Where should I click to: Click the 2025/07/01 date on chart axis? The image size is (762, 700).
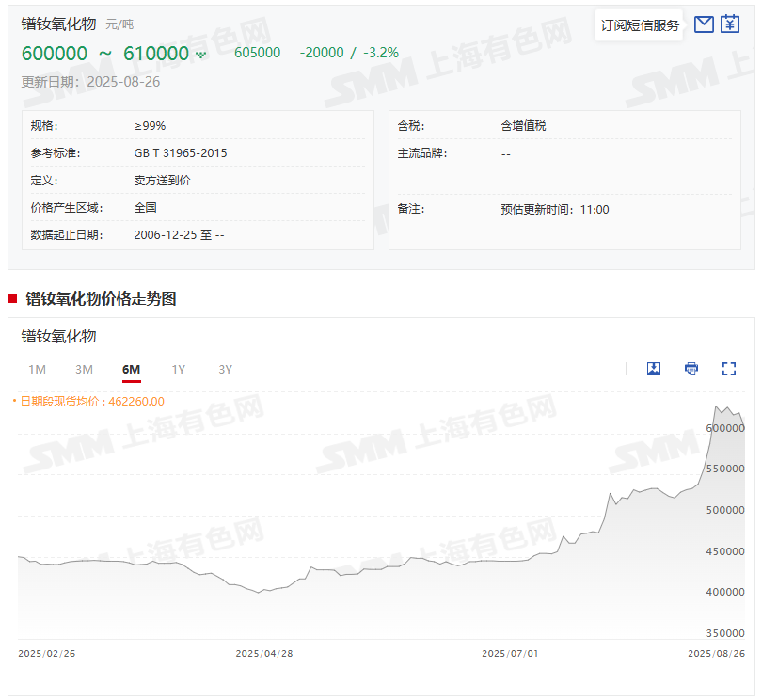pyautogui.click(x=510, y=653)
